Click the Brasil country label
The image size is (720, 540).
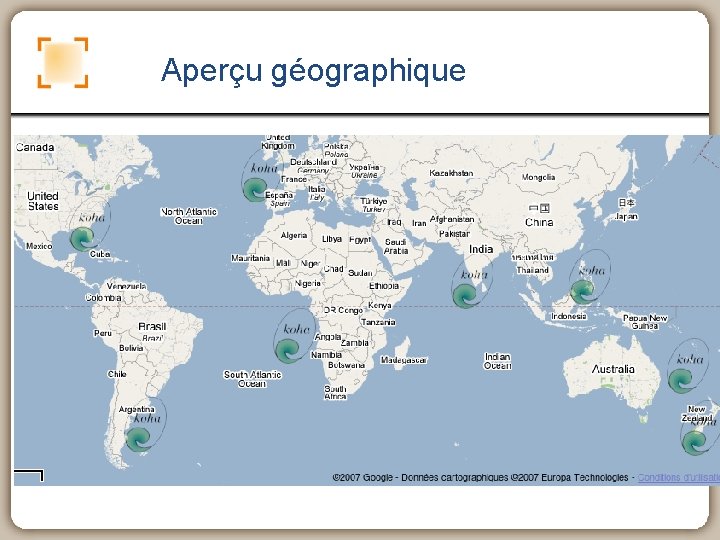click(x=152, y=326)
